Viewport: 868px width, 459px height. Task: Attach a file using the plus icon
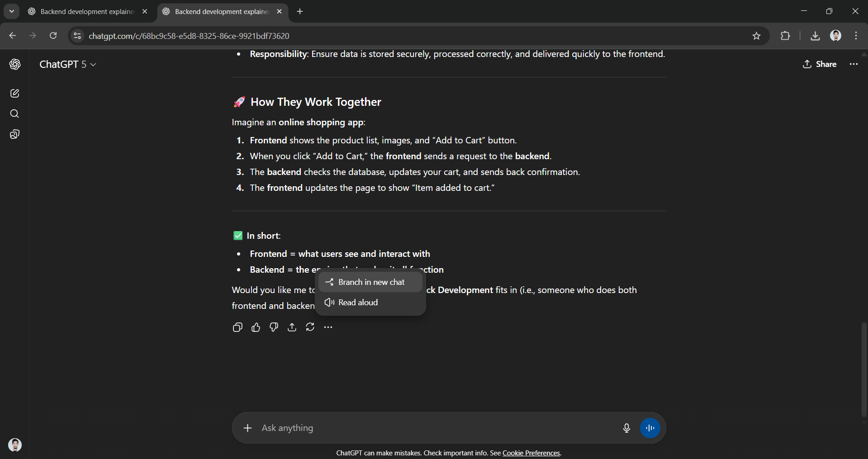click(248, 428)
